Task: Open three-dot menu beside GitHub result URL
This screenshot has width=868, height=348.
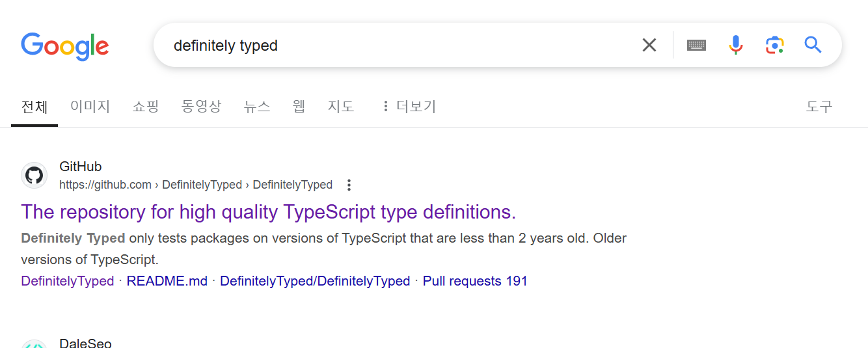Action: [349, 185]
